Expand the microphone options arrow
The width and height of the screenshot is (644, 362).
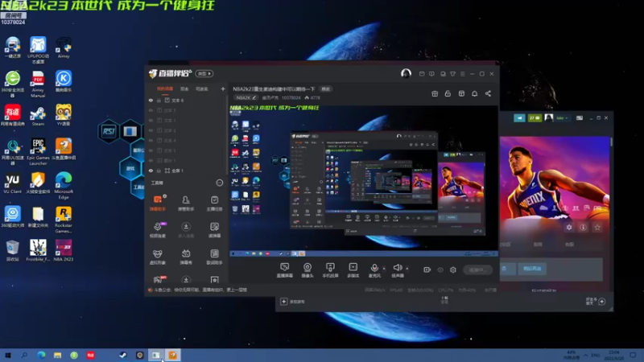[384, 269]
